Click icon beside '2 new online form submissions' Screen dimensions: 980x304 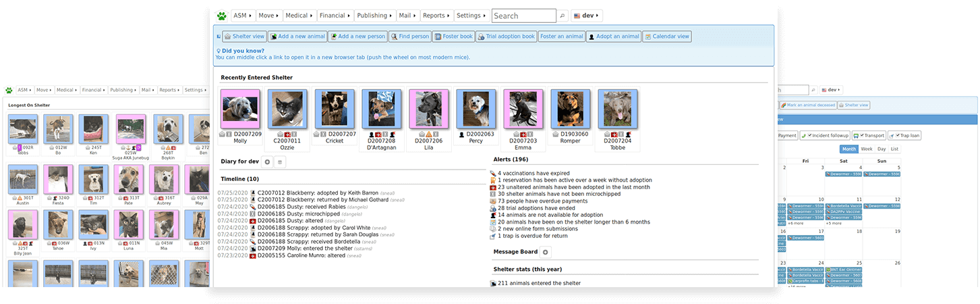494,229
